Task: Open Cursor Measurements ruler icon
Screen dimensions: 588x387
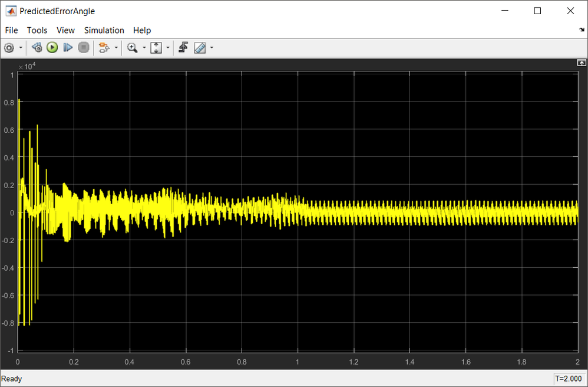Action: coord(200,48)
